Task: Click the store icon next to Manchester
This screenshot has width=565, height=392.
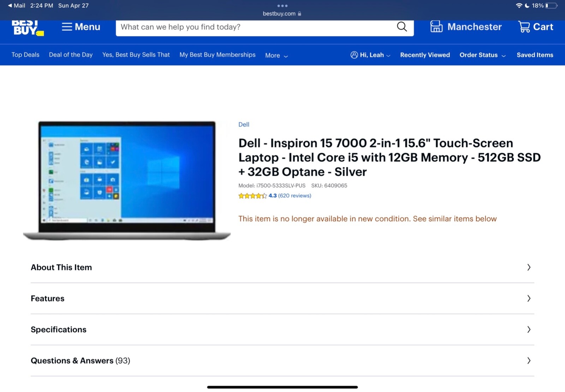Action: coord(436,27)
